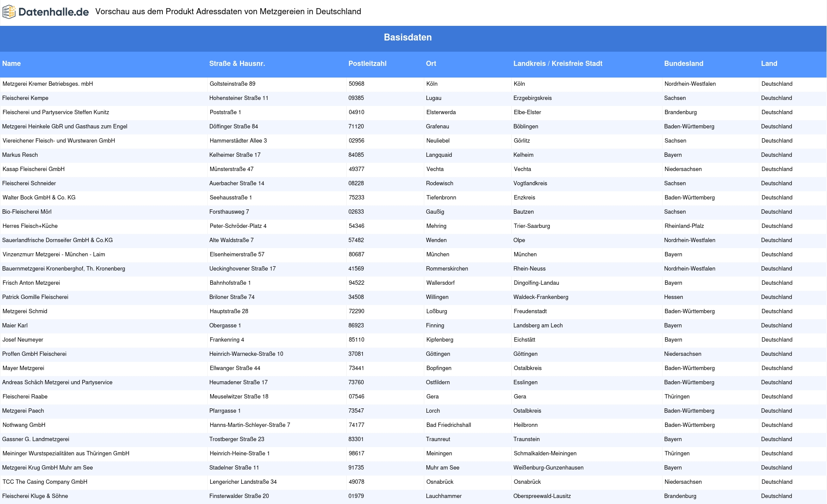This screenshot has height=504, width=827.
Task: Click Andreas Schäch Metzgerei und Partyservice
Action: click(57, 383)
